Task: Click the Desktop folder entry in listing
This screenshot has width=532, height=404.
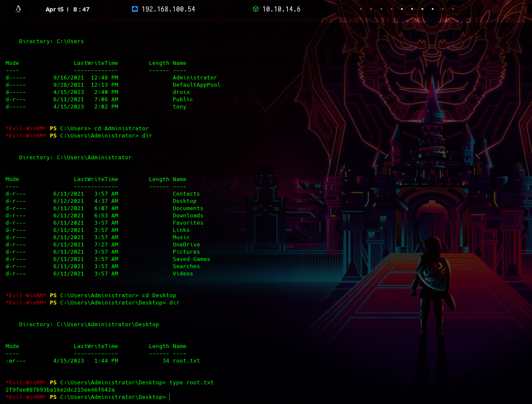Action: tap(185, 201)
